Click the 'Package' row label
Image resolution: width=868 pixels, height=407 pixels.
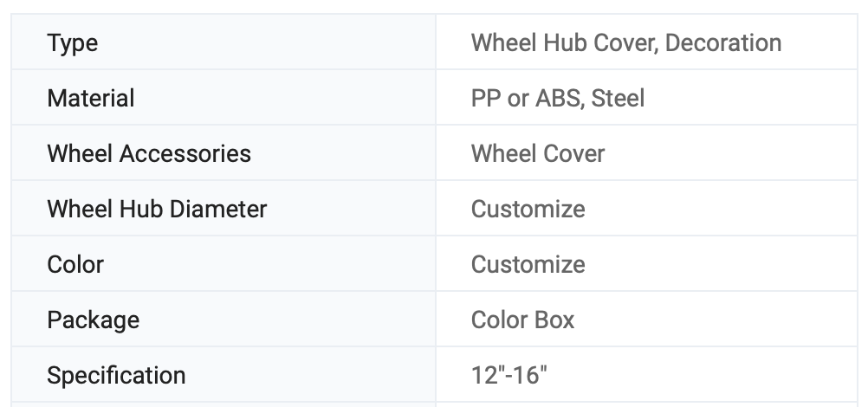coord(93,320)
